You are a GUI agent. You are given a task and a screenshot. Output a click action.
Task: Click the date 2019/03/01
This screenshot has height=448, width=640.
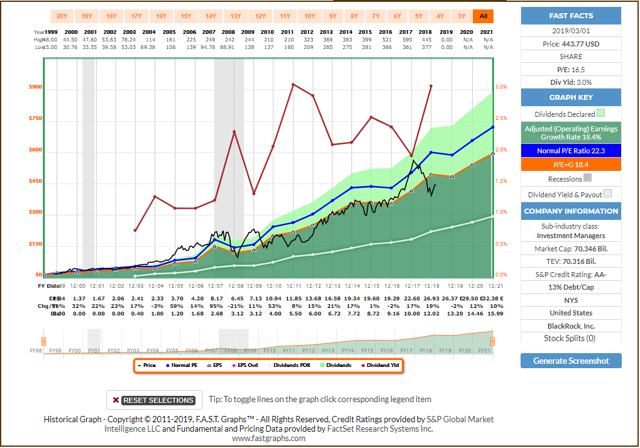571,31
